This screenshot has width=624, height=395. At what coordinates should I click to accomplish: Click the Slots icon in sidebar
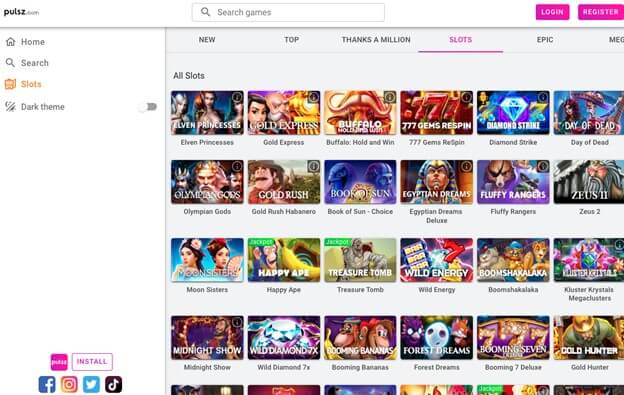coord(10,84)
